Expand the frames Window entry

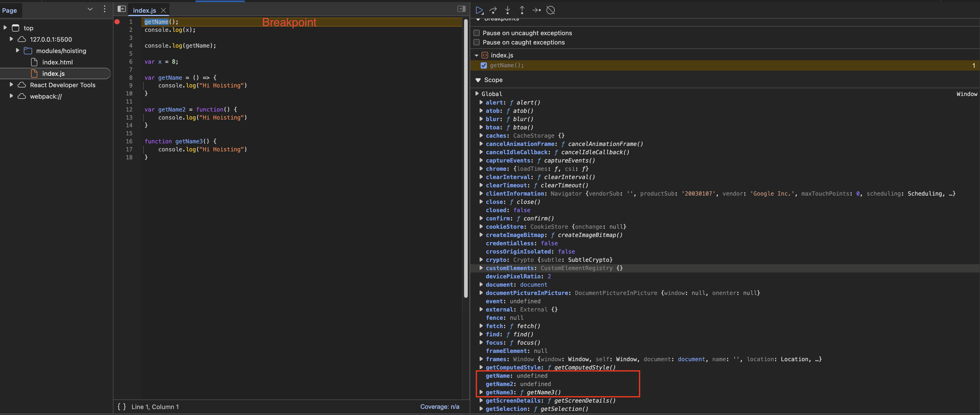pyautogui.click(x=481, y=359)
